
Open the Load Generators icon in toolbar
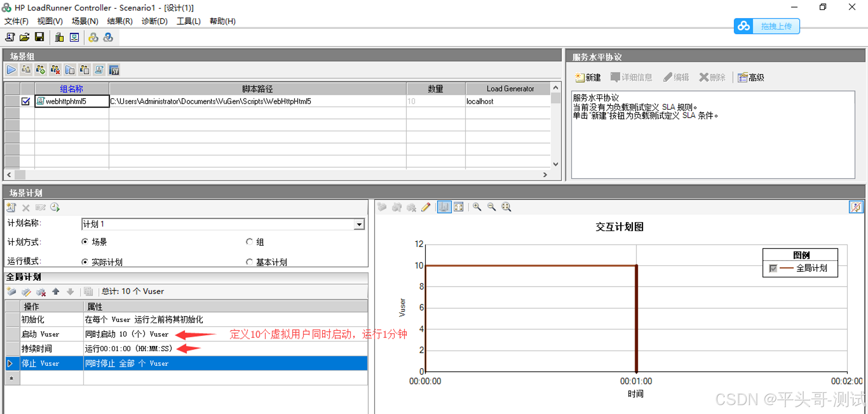coord(59,37)
